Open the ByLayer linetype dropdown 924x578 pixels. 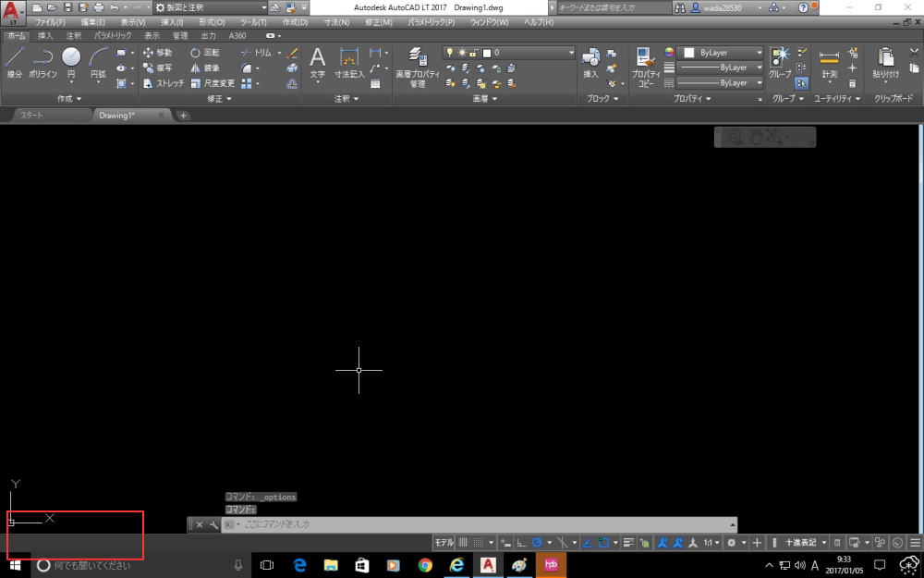pyautogui.click(x=720, y=83)
